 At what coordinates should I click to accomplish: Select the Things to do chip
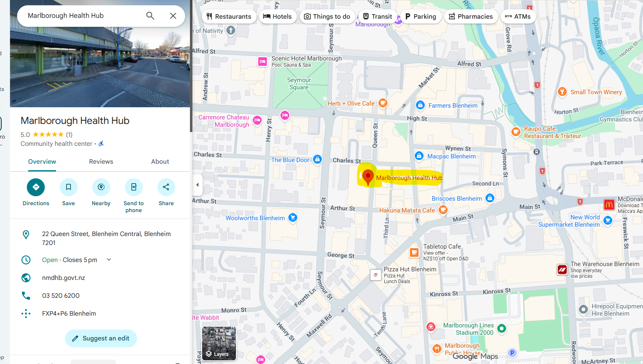pos(327,17)
